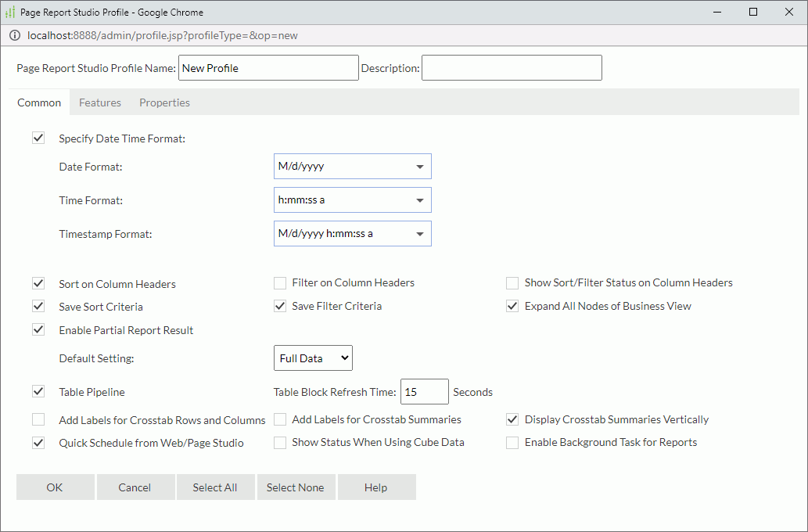
Task: Click the Select None button
Action: tap(295, 487)
